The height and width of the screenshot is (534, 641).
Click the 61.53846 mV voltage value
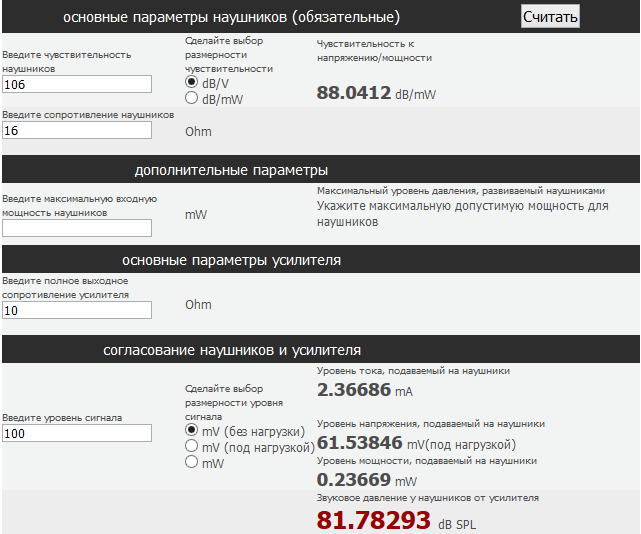pyautogui.click(x=416, y=443)
